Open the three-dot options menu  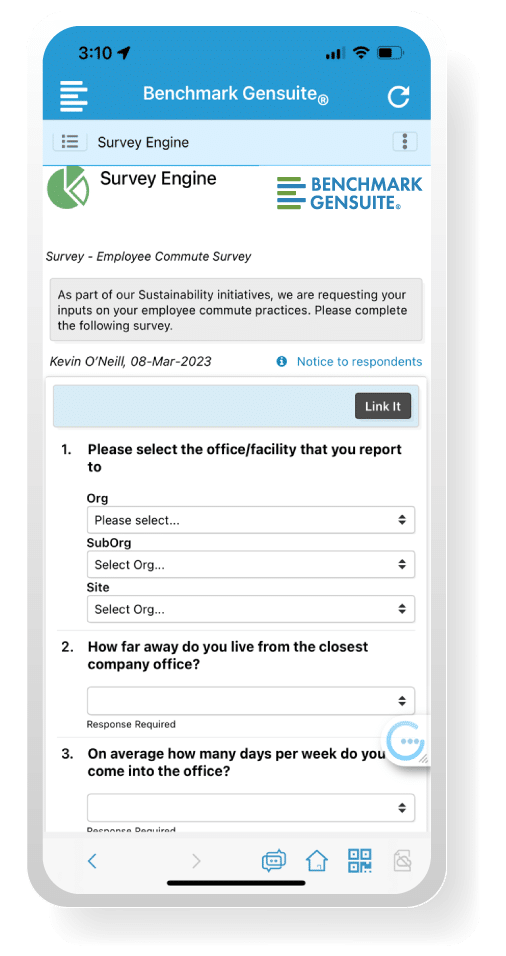tap(405, 142)
